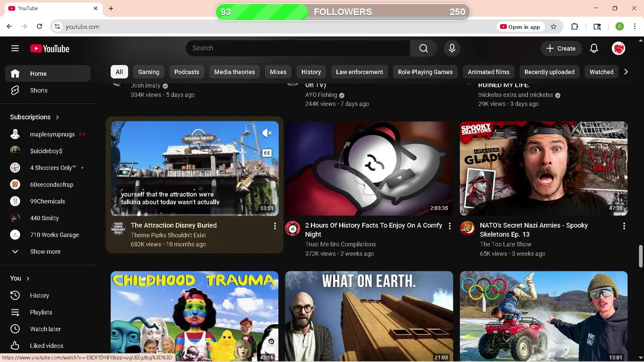Click the YouTube logo

49,48
